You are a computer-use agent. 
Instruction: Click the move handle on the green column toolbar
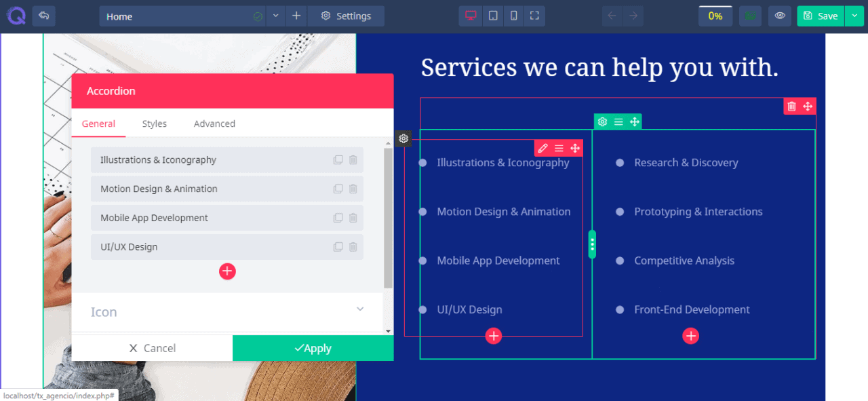[x=635, y=121]
